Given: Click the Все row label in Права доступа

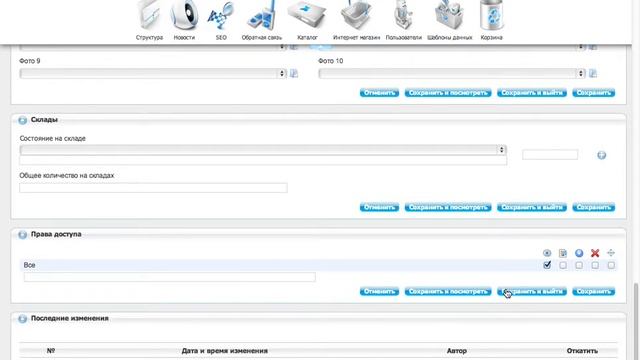Looking at the screenshot, I should pos(29,265).
